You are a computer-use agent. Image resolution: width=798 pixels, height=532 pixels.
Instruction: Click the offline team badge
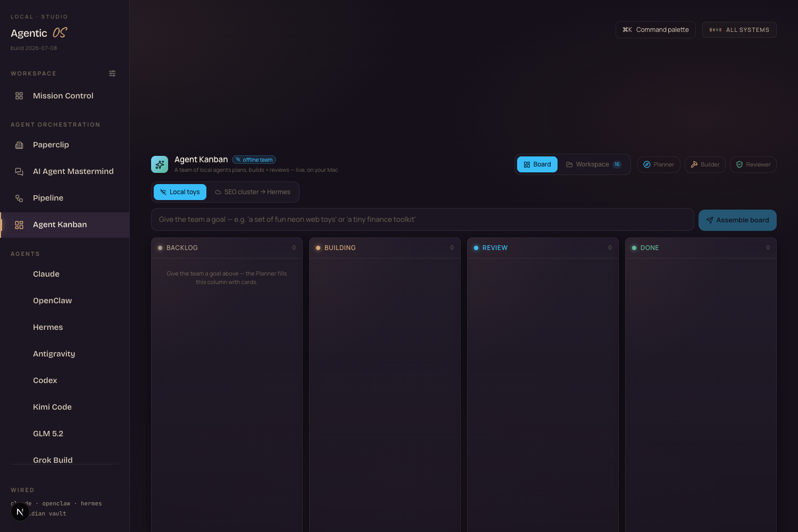pos(254,160)
